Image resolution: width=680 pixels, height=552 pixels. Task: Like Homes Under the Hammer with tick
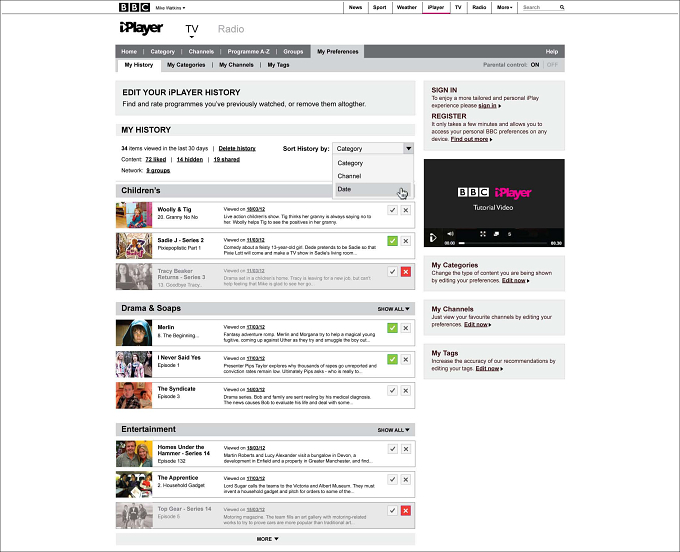click(x=392, y=449)
